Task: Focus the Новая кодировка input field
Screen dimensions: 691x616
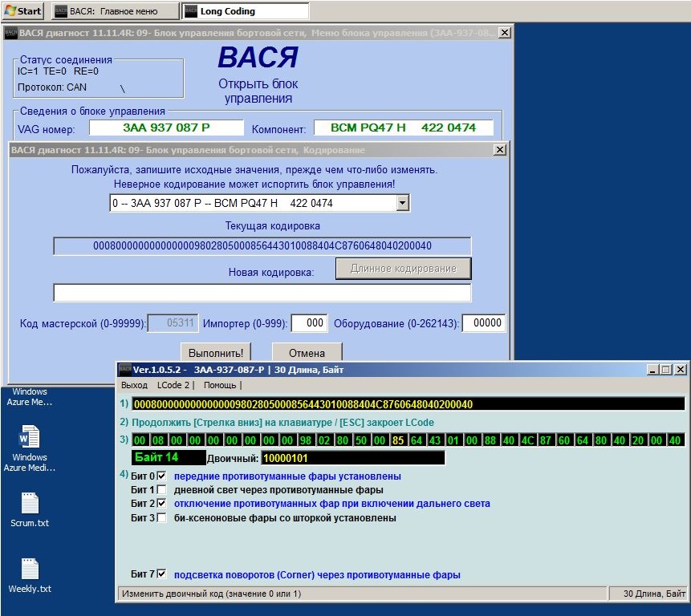Action: 262,293
